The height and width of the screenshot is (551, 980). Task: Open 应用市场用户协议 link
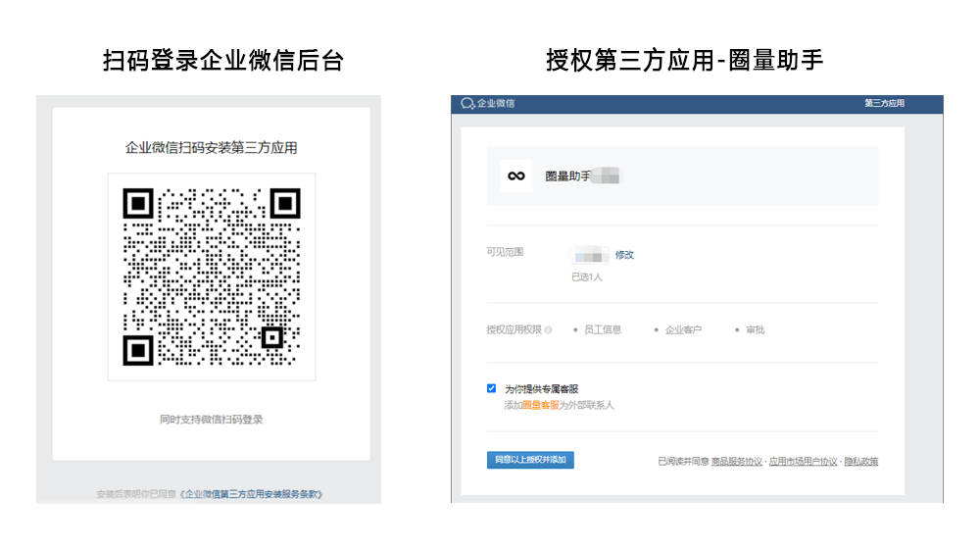(x=803, y=461)
